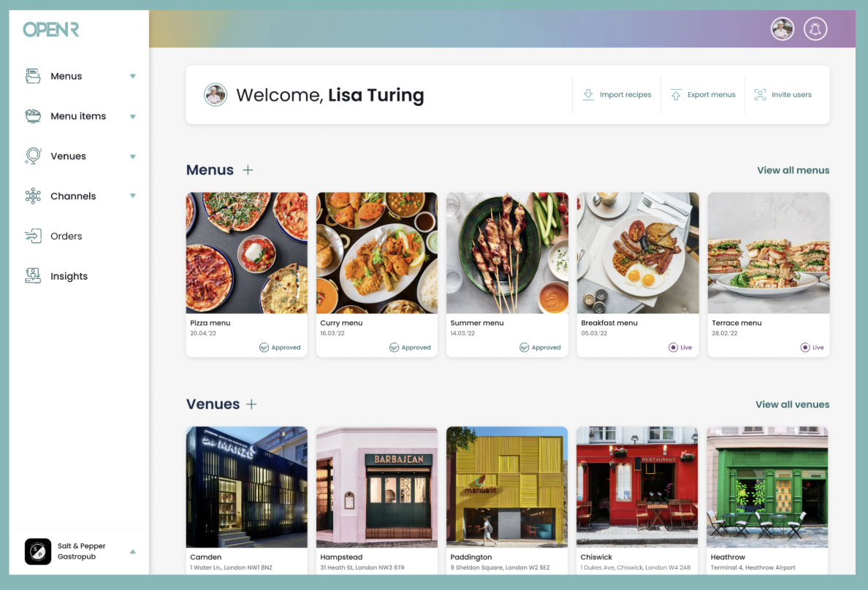Click the 'Pizza menu' title text

click(210, 323)
